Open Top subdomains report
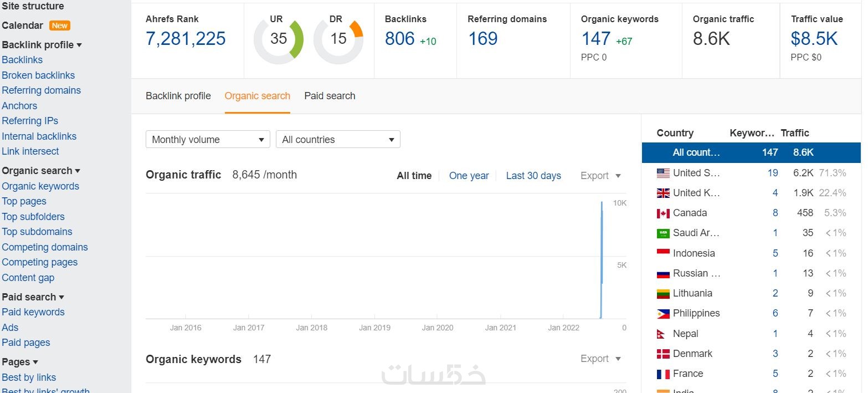 37,232
